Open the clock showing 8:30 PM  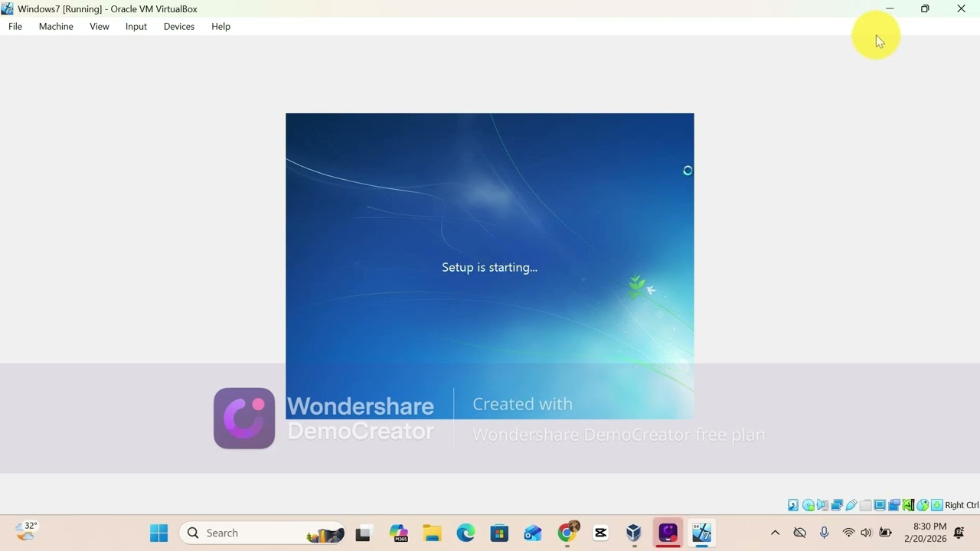(x=925, y=533)
